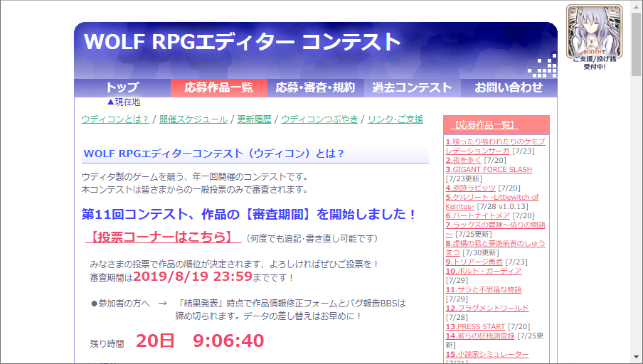Viewport: 643px width, 364px height.
Task: Open entry 2.夜を歩く
Action: click(x=463, y=160)
